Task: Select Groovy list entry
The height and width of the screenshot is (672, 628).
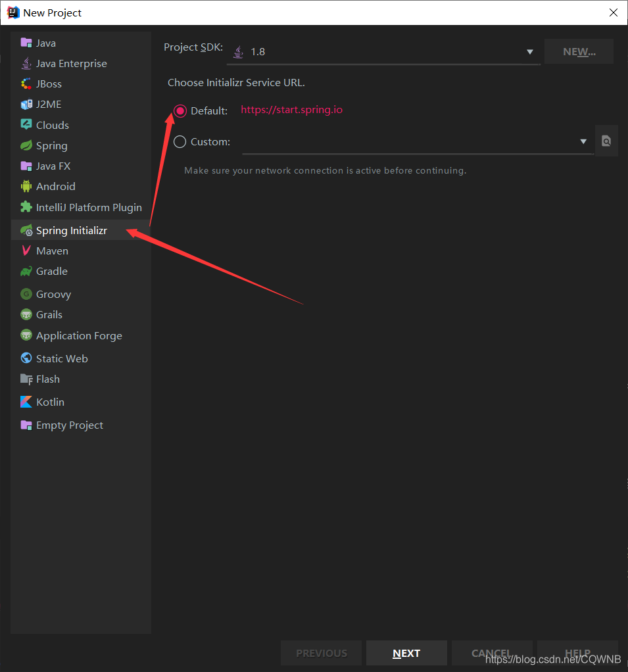Action: coord(81,295)
